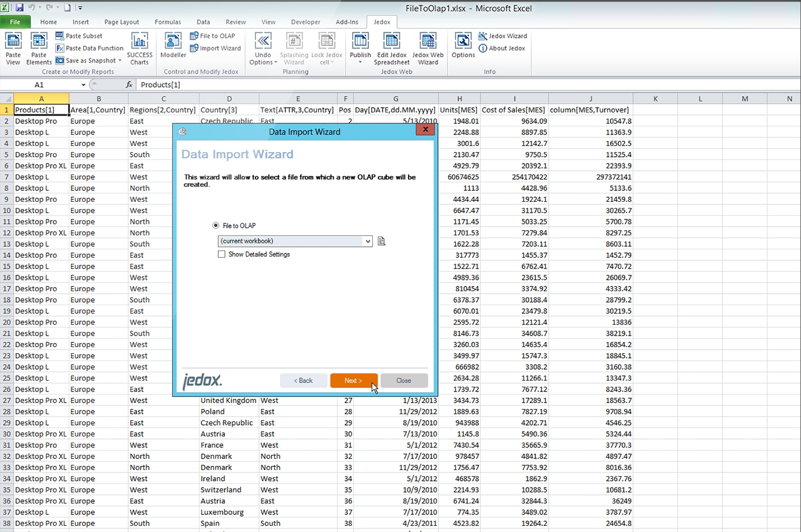Click the New document icon in the quick access toolbar
Image resolution: width=801 pixels, height=532 pixels.
point(68,8)
